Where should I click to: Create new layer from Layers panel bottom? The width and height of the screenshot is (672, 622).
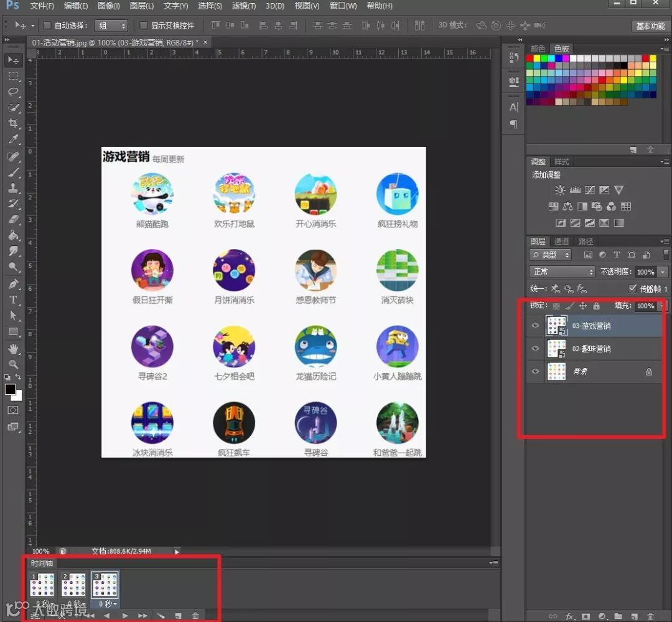[634, 616]
